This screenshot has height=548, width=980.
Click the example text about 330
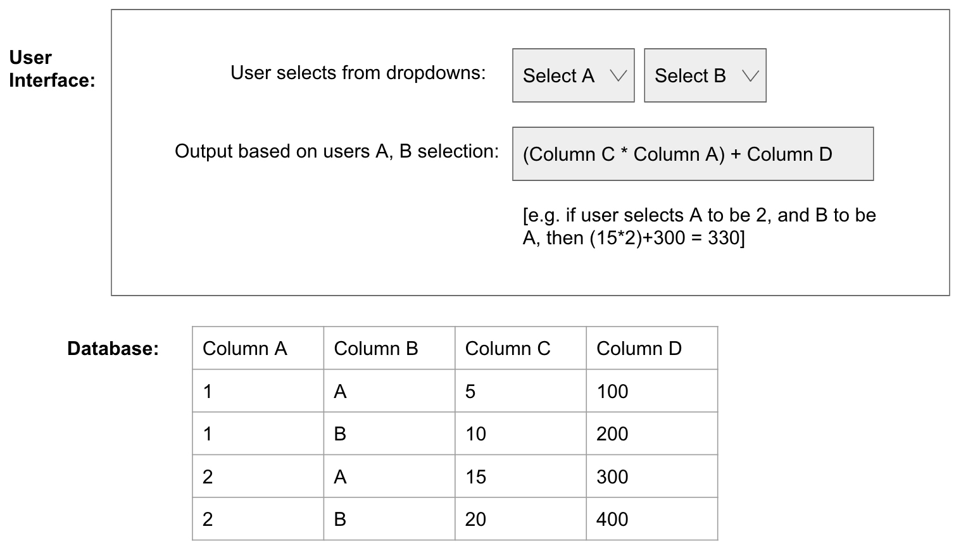click(699, 227)
